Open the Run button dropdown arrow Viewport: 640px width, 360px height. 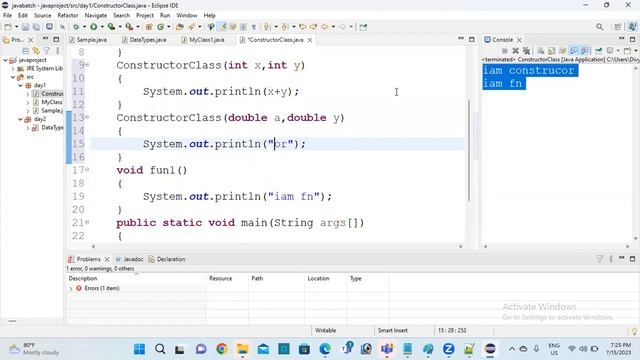pos(102,27)
